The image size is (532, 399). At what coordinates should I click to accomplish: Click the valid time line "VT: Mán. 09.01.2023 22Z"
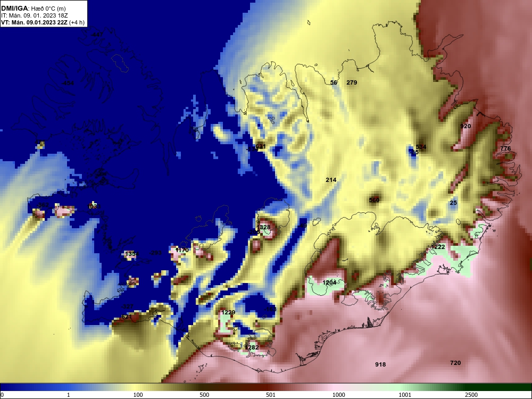tap(34, 23)
